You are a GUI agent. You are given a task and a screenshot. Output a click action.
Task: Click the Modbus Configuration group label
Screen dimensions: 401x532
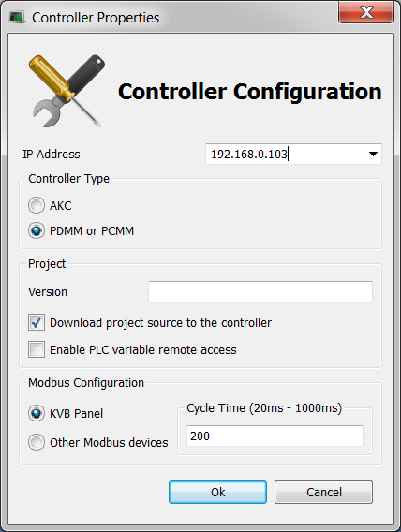86,383
